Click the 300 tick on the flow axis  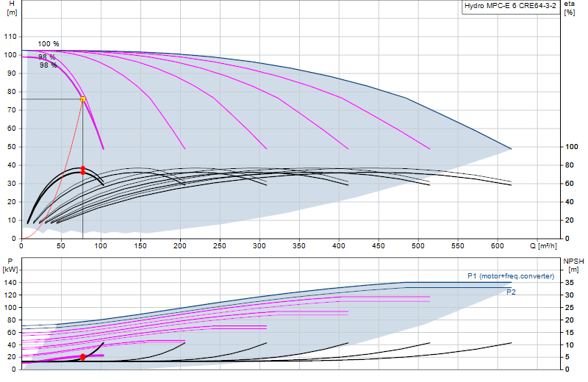[x=259, y=246]
